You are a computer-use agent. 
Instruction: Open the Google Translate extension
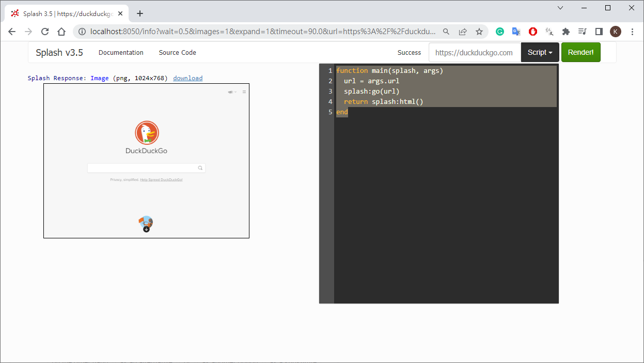[516, 32]
